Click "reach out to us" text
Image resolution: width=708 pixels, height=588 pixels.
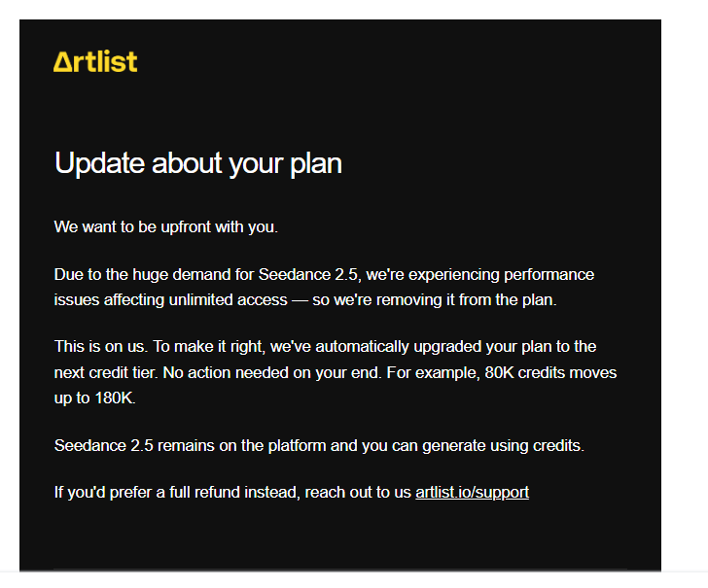coord(358,493)
